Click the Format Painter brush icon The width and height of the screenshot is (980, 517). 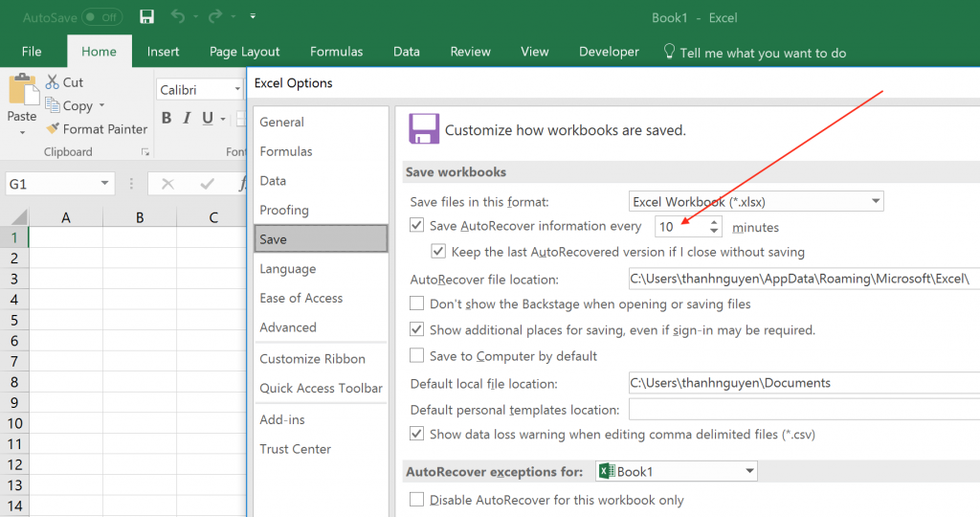pyautogui.click(x=53, y=129)
